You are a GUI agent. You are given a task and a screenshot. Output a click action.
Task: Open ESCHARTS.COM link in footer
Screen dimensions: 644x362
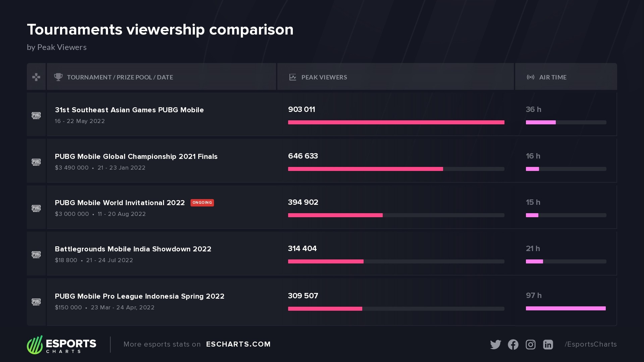coord(238,344)
